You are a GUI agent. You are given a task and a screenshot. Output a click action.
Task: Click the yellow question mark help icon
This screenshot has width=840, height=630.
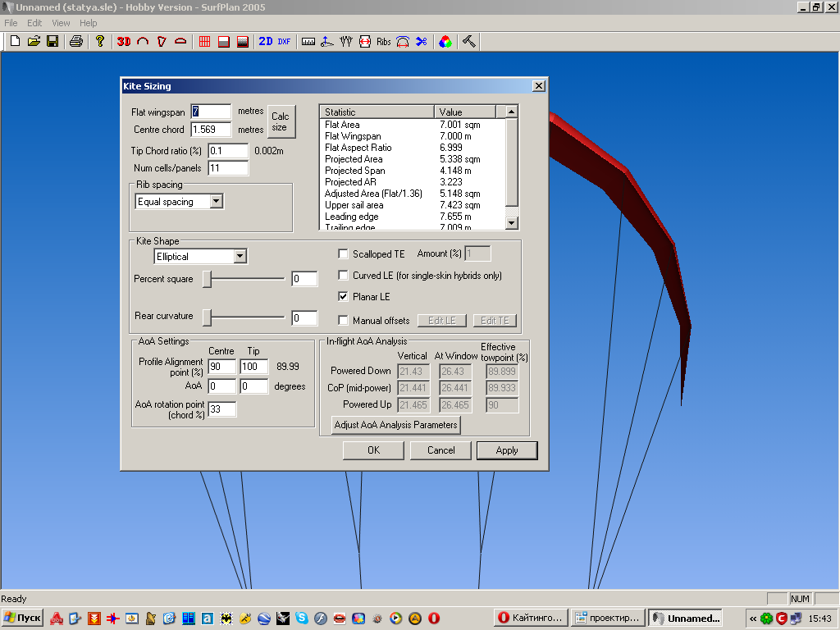point(100,41)
